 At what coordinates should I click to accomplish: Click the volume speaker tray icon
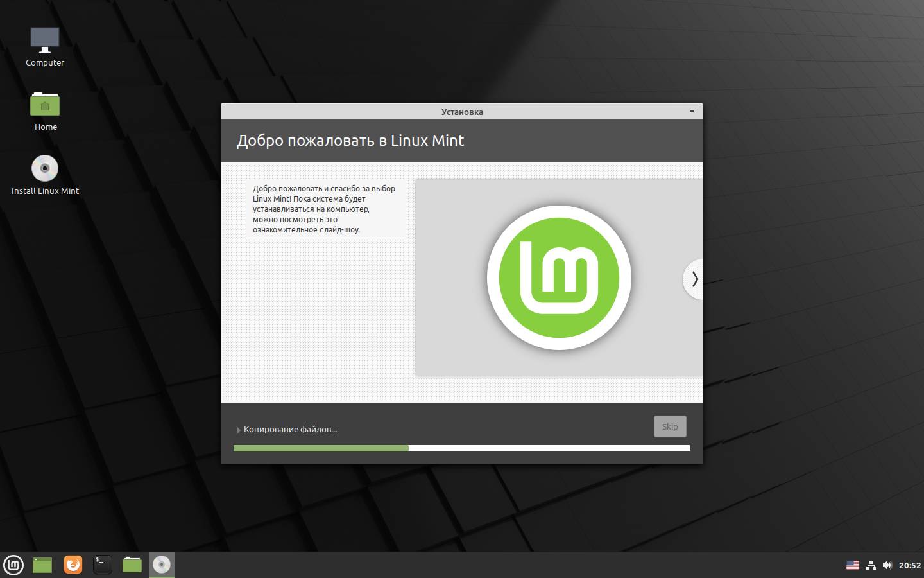pyautogui.click(x=887, y=565)
